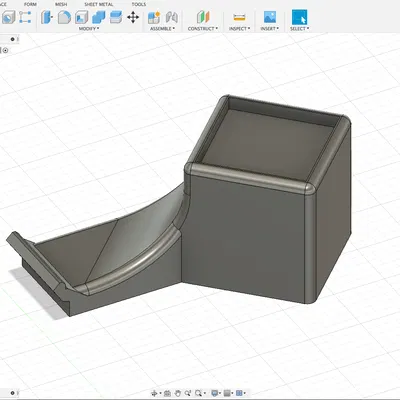Expand the Grid and Snaps dropdown arrow
This screenshot has width=400, height=400.
coord(232,394)
